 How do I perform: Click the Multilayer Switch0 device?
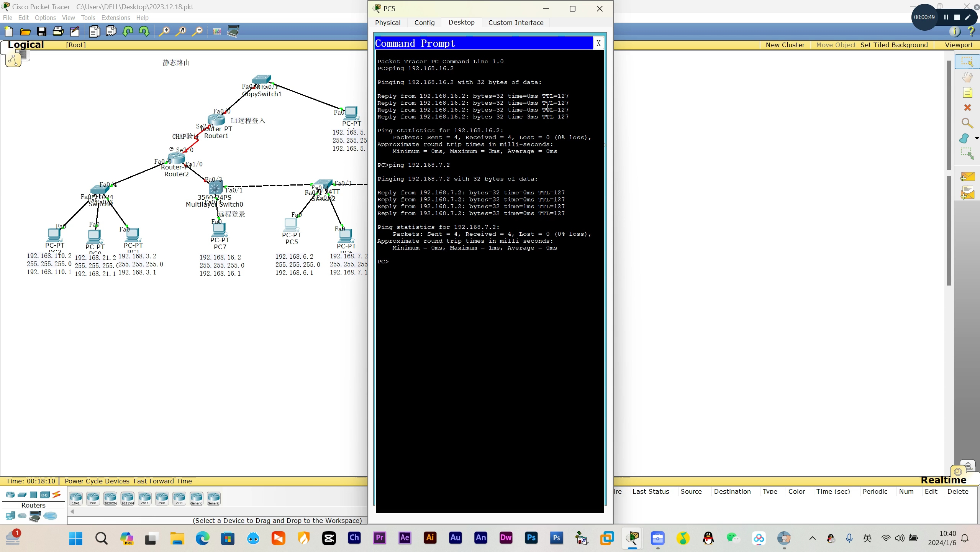pyautogui.click(x=216, y=188)
